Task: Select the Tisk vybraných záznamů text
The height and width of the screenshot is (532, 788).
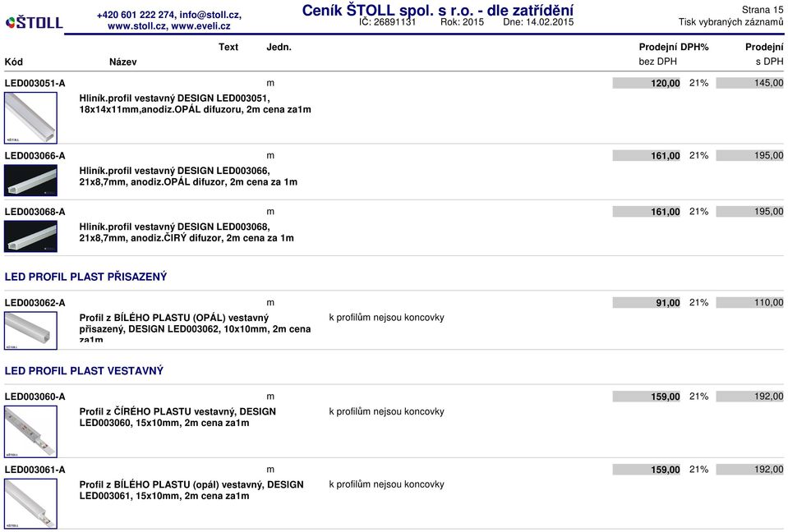Action: coord(730,22)
